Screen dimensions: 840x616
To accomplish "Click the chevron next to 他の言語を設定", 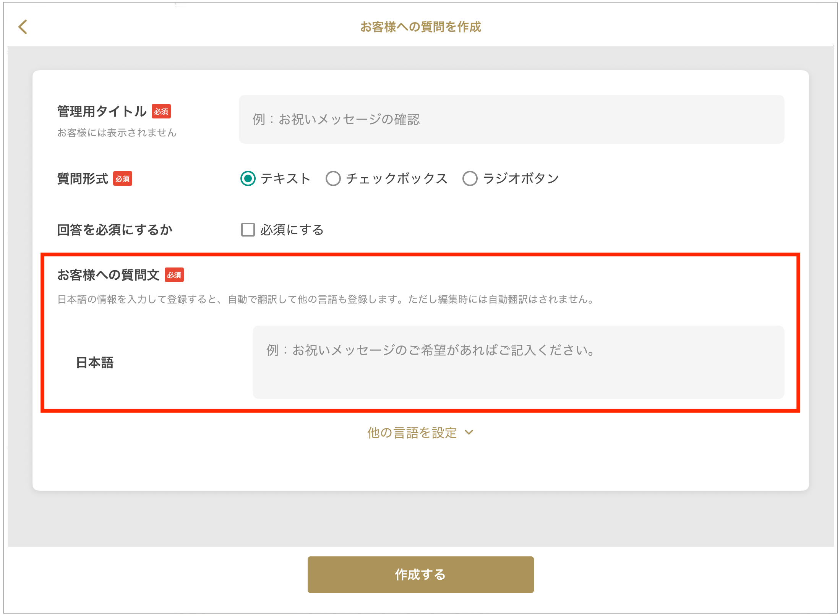I will pos(469,433).
